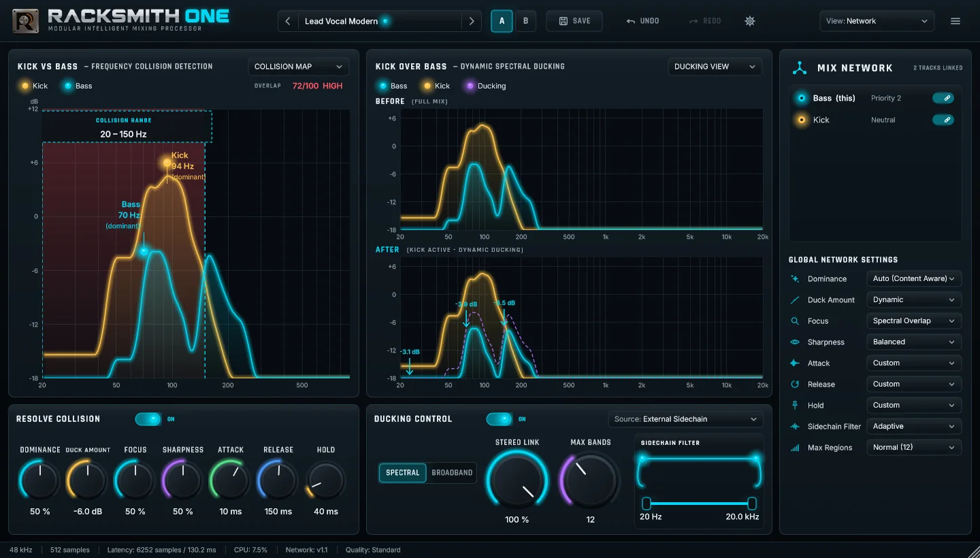Click the Undo button
Image resolution: width=980 pixels, height=558 pixels.
click(x=643, y=21)
